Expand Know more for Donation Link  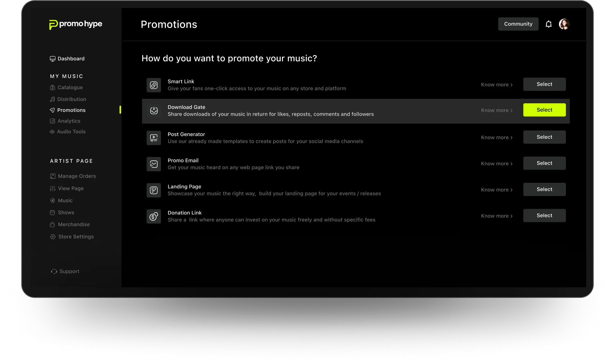tap(497, 216)
